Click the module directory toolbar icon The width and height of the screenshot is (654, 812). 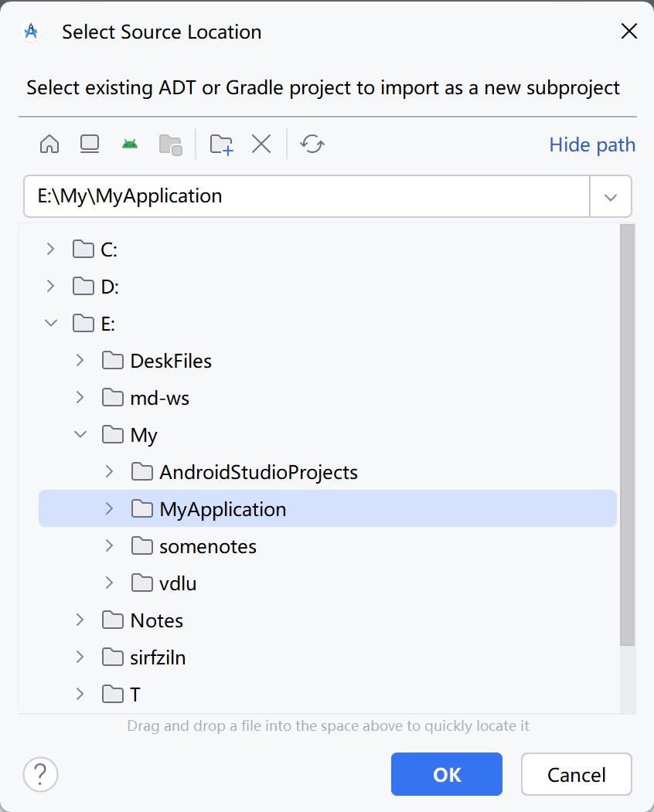tap(170, 144)
